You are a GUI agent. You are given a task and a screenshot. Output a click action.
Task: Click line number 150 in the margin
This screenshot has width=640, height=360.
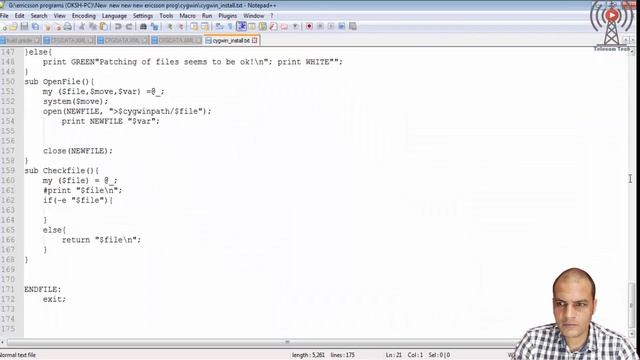tap(8, 82)
